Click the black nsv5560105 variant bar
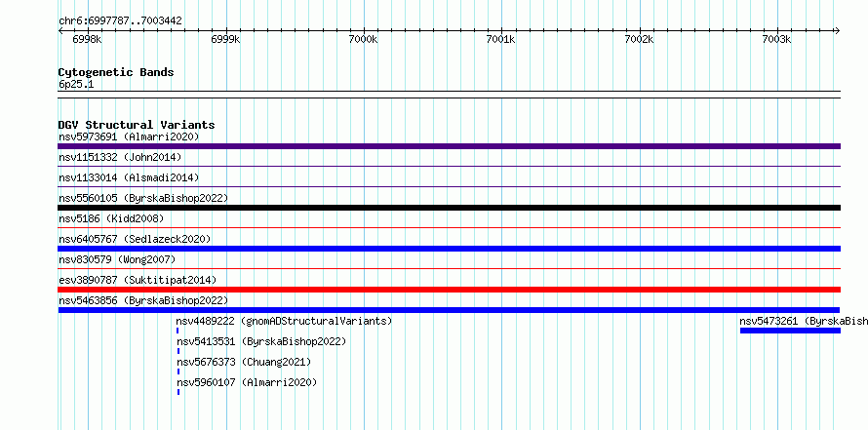 pos(449,208)
